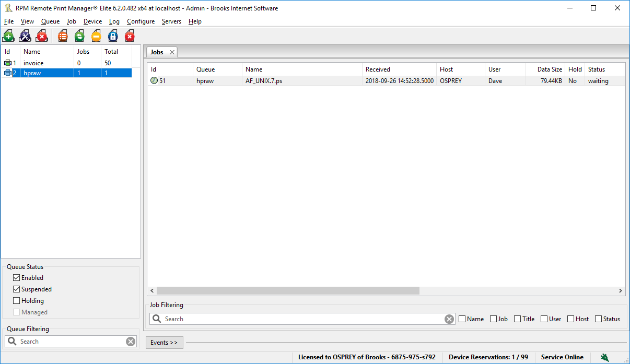This screenshot has height=364, width=630.
Task: Close the Jobs tab
Action: [172, 52]
